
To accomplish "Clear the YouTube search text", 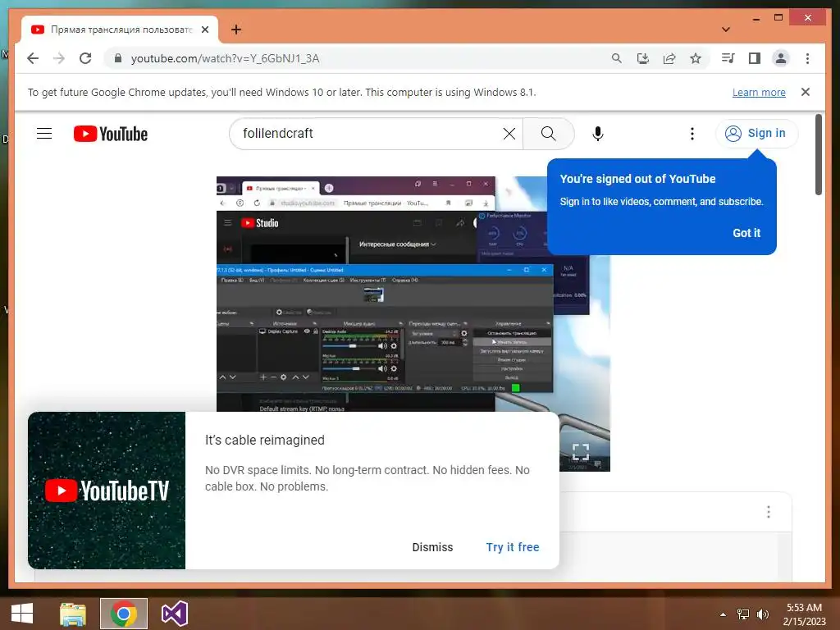I will [x=509, y=134].
